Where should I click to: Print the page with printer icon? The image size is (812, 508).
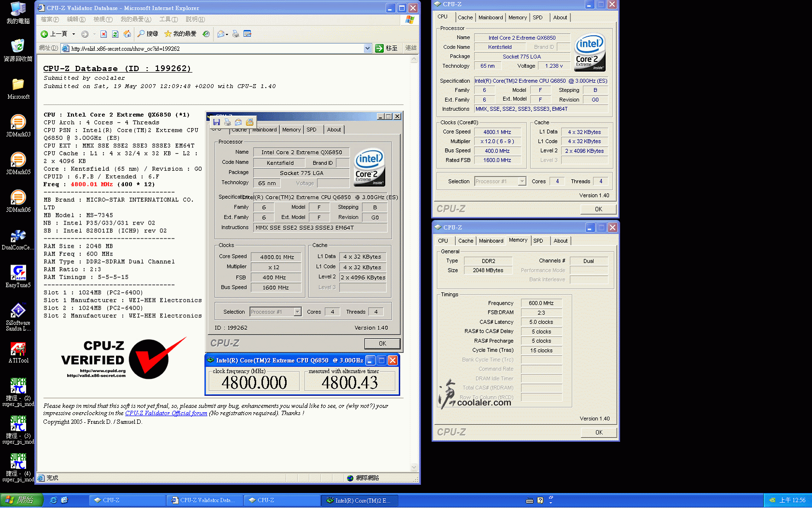tap(235, 34)
